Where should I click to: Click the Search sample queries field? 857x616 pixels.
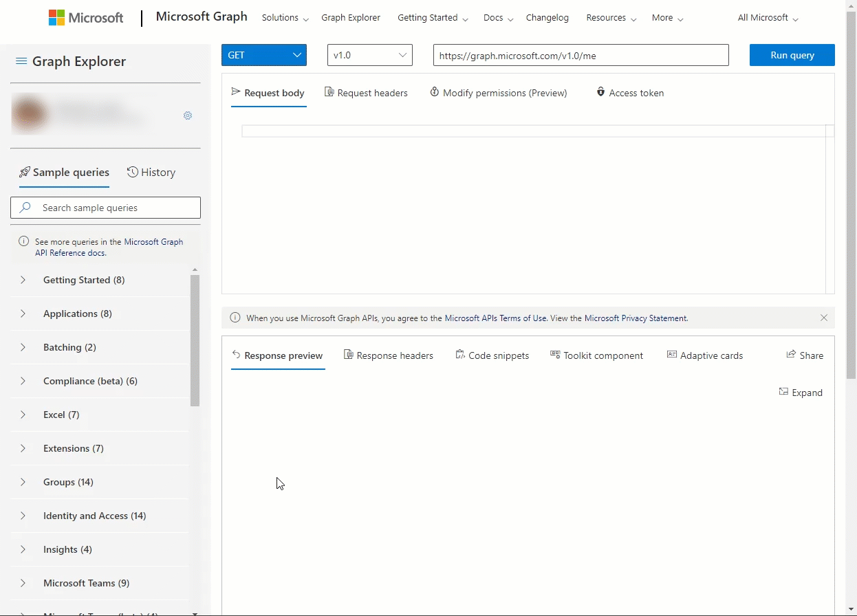point(105,208)
